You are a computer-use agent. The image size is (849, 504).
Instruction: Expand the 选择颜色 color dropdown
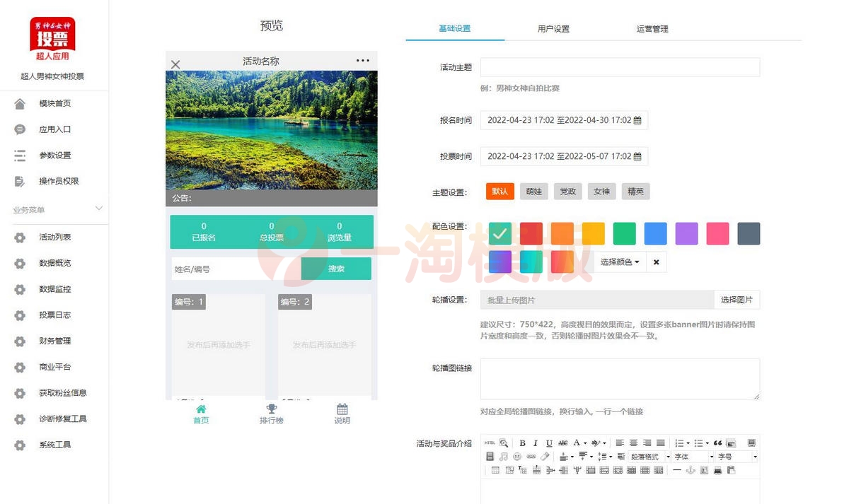click(x=620, y=262)
